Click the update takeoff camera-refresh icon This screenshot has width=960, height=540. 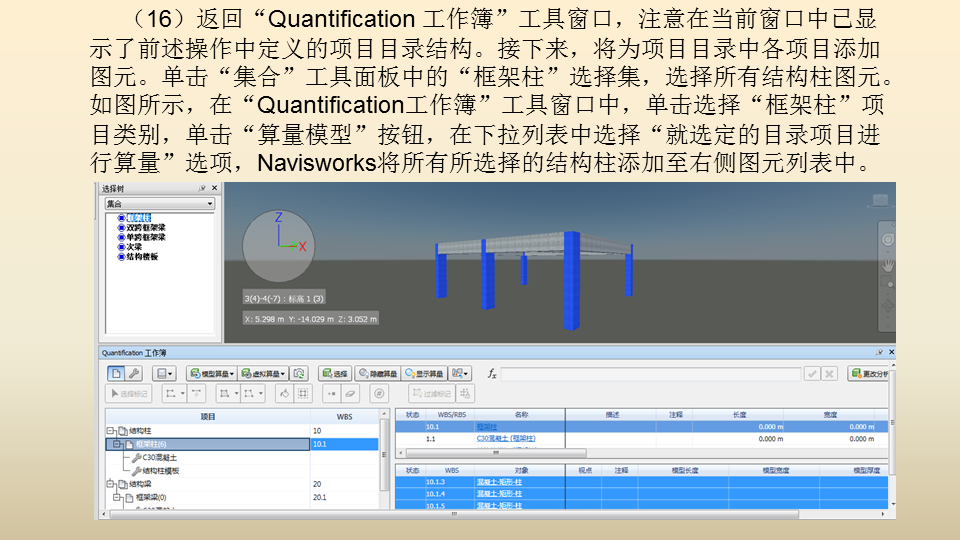(x=299, y=373)
